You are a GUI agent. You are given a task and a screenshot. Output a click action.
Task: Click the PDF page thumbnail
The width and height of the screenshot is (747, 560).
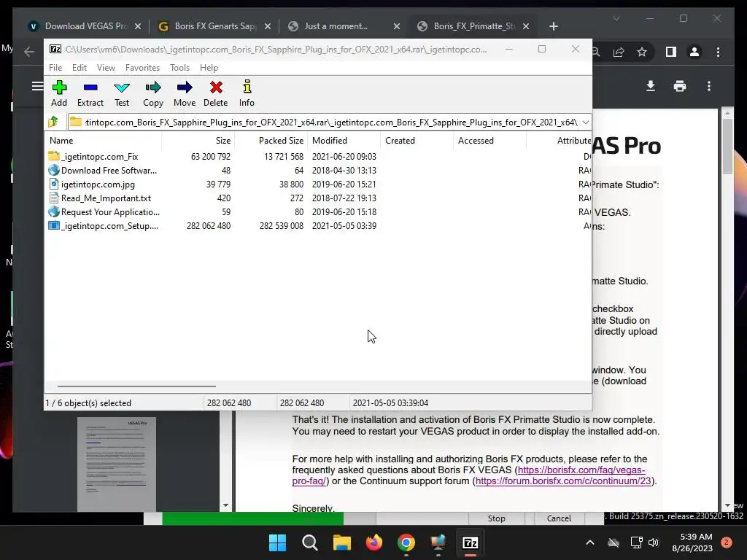[117, 464]
